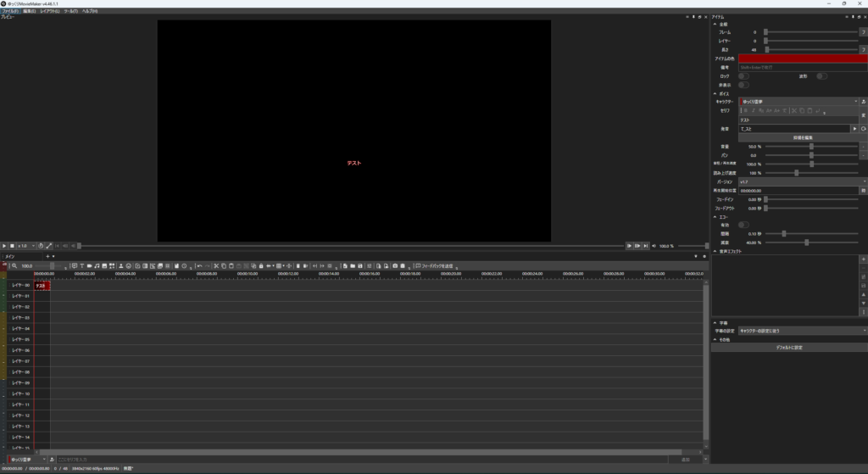Click the loop playback icon in preview controls

click(x=41, y=246)
